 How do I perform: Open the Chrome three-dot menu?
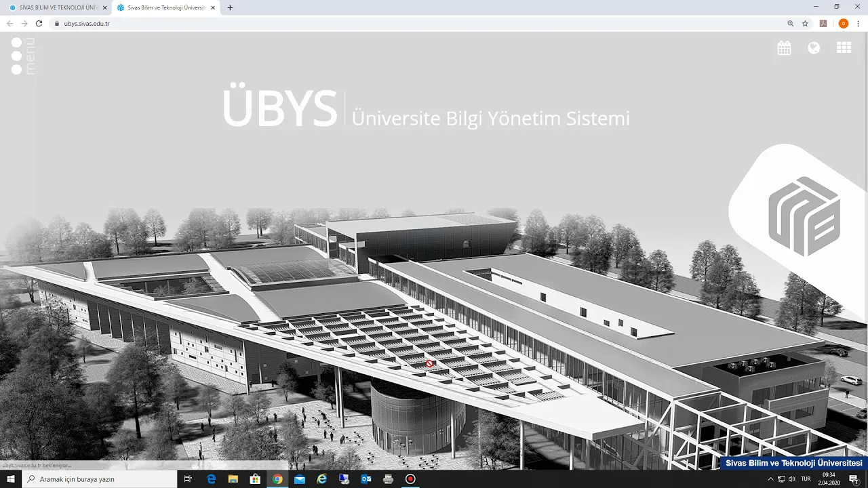pyautogui.click(x=858, y=23)
